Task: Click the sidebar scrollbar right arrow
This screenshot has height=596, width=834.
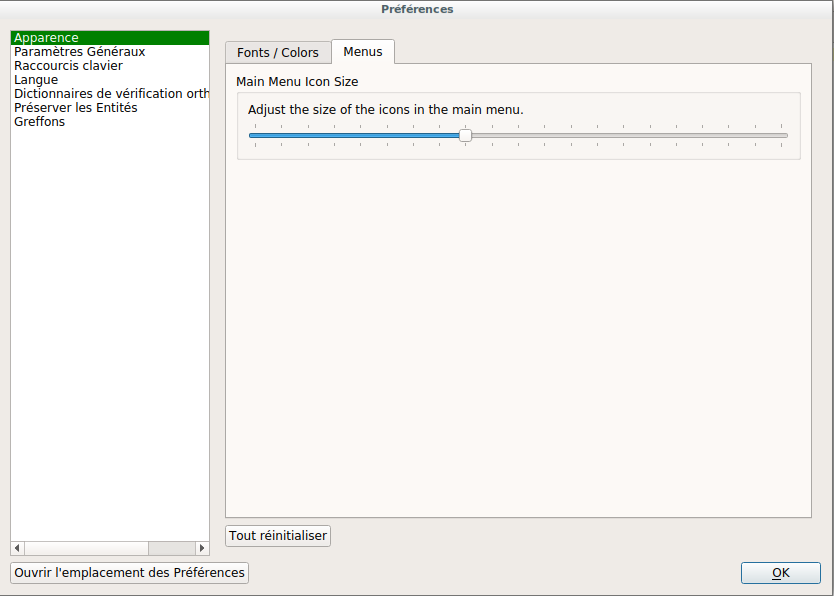Action: click(202, 548)
